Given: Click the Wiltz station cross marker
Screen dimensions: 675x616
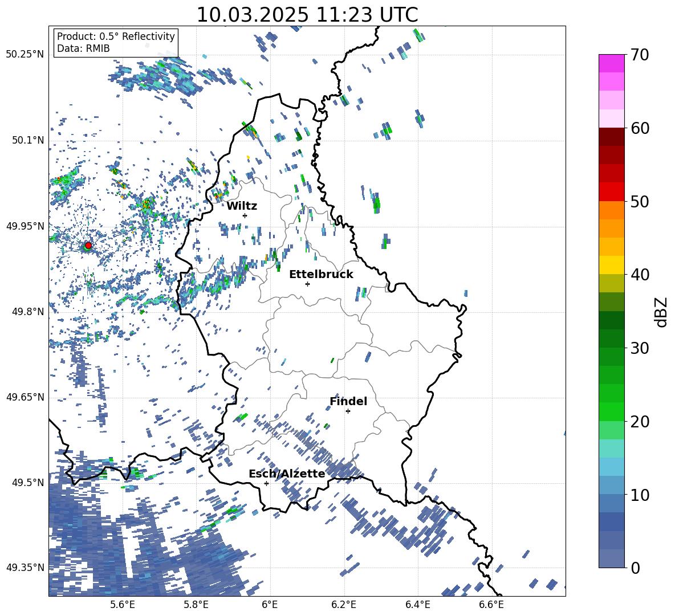Looking at the screenshot, I should pos(245,215).
